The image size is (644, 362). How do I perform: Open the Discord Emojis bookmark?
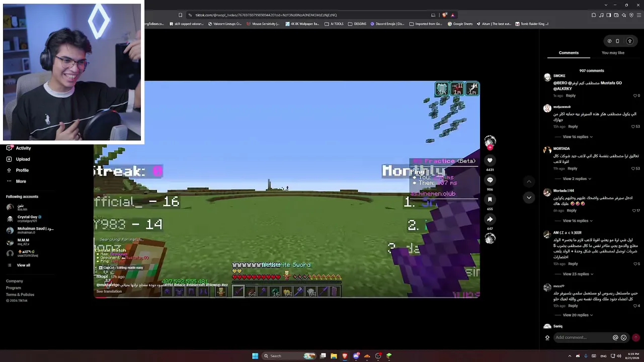[x=387, y=24]
